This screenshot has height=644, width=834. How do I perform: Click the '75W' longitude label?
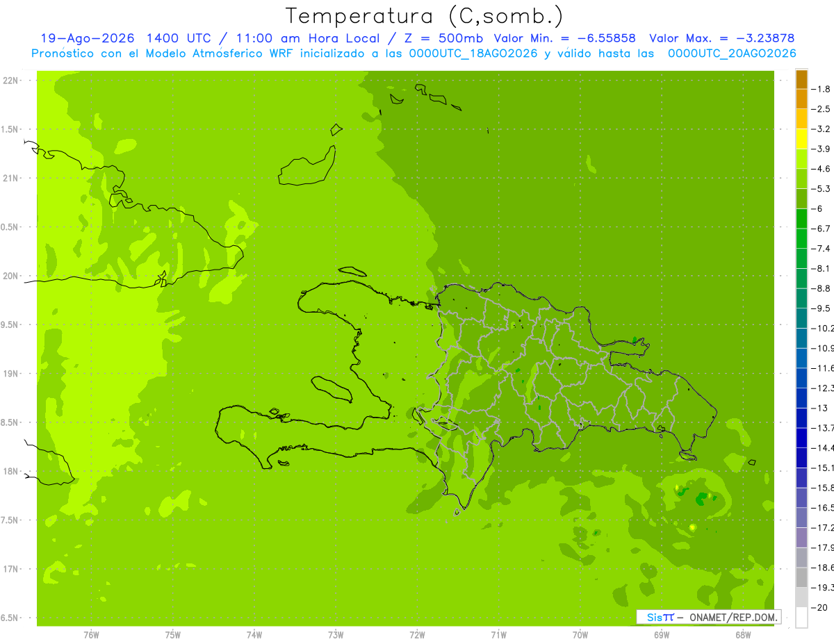(173, 634)
